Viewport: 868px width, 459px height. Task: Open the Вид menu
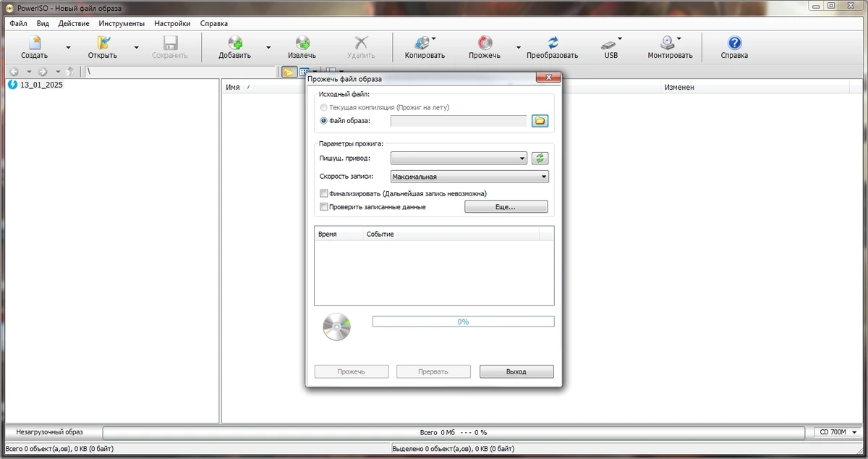(x=43, y=23)
